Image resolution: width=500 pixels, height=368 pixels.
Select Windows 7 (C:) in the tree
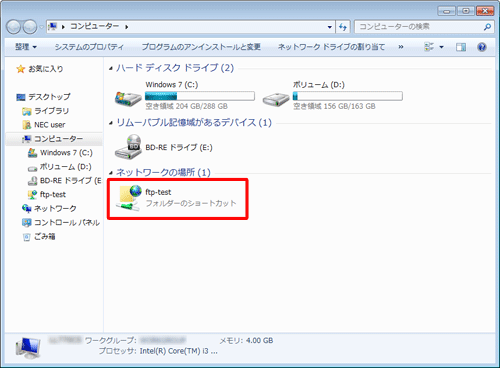coord(66,153)
